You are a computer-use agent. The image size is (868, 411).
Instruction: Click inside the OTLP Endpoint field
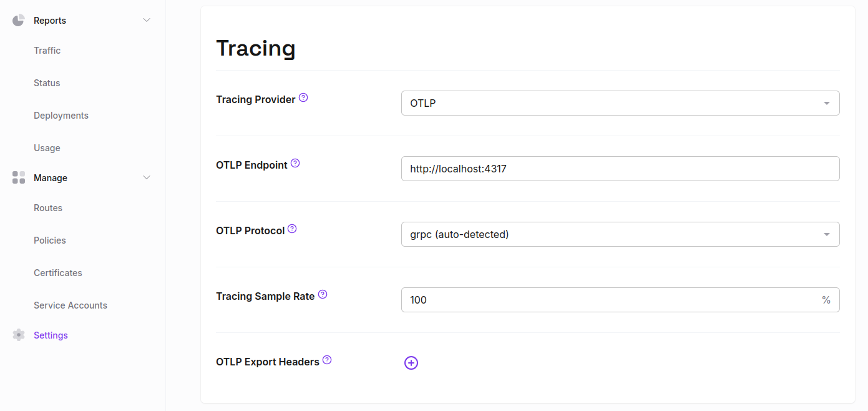click(x=620, y=168)
